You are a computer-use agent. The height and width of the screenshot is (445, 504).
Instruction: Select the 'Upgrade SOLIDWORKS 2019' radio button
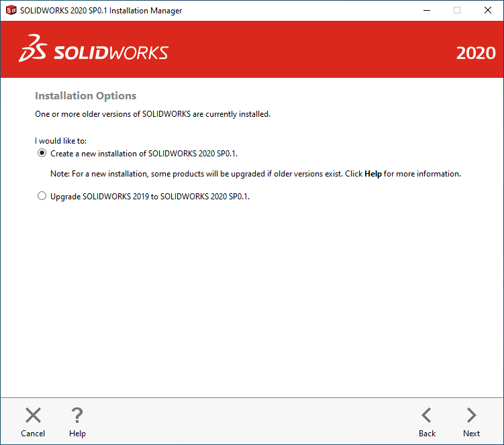tap(42, 197)
